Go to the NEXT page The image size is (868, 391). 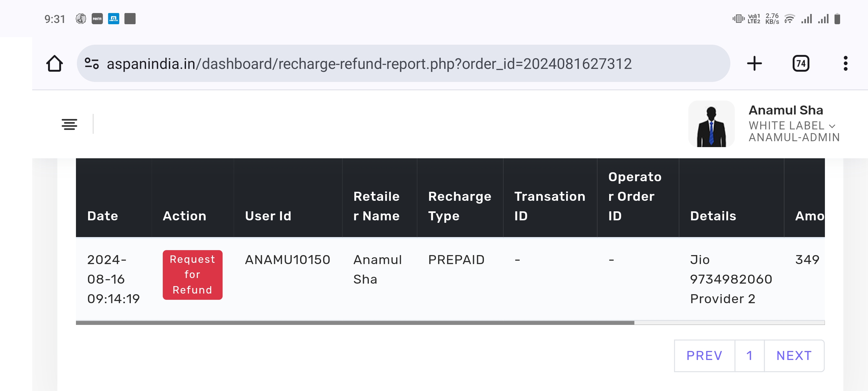point(794,356)
